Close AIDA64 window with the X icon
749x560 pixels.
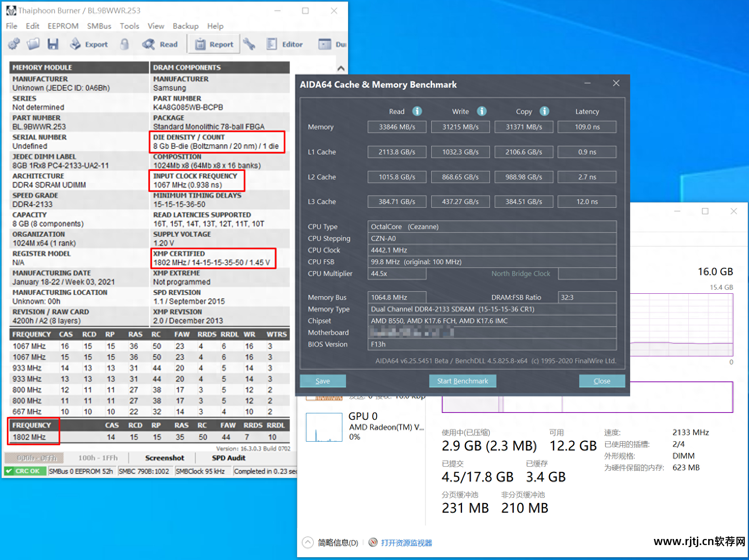616,83
